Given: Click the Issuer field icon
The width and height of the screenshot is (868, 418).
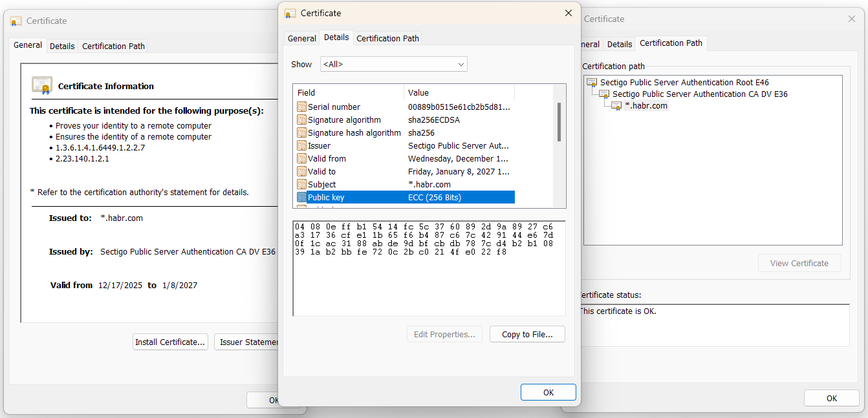Looking at the screenshot, I should [x=301, y=146].
